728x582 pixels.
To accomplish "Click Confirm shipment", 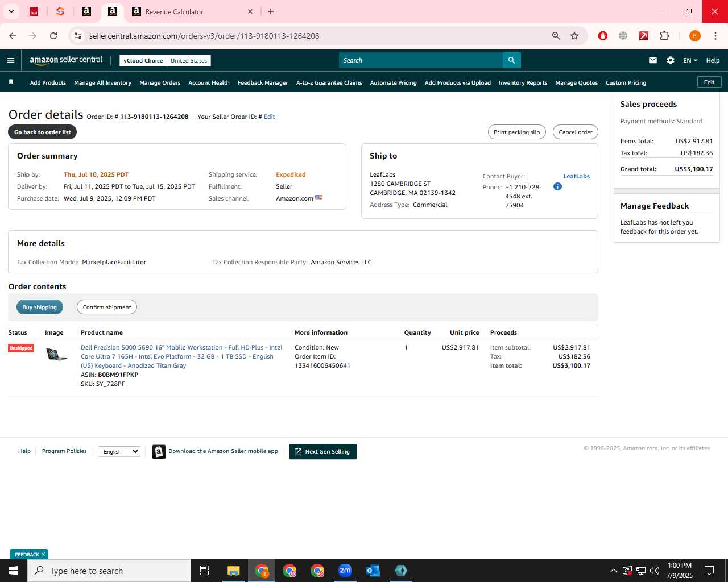I will 106,307.
